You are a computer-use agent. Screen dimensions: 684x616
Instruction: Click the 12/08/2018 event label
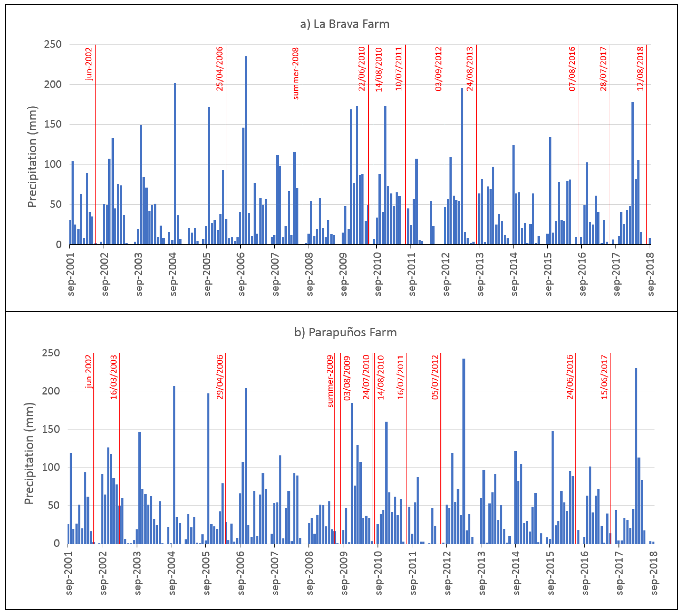point(640,69)
